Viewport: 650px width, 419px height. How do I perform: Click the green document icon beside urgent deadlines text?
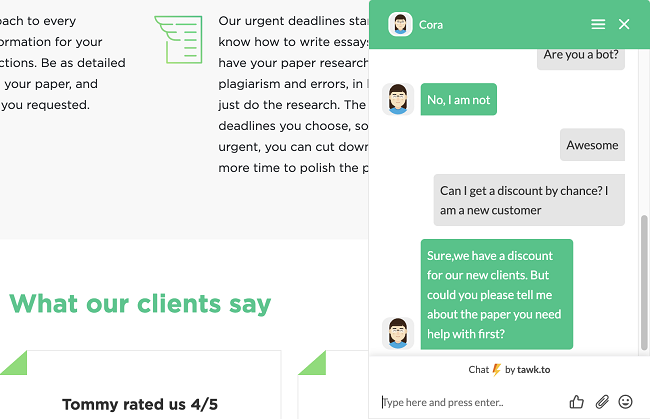coord(178,40)
